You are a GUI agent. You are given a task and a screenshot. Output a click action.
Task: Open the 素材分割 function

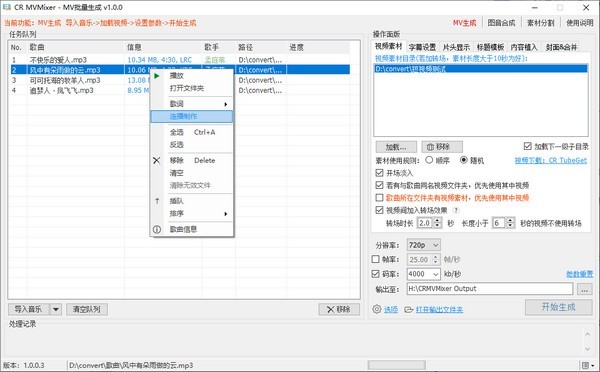coord(540,23)
